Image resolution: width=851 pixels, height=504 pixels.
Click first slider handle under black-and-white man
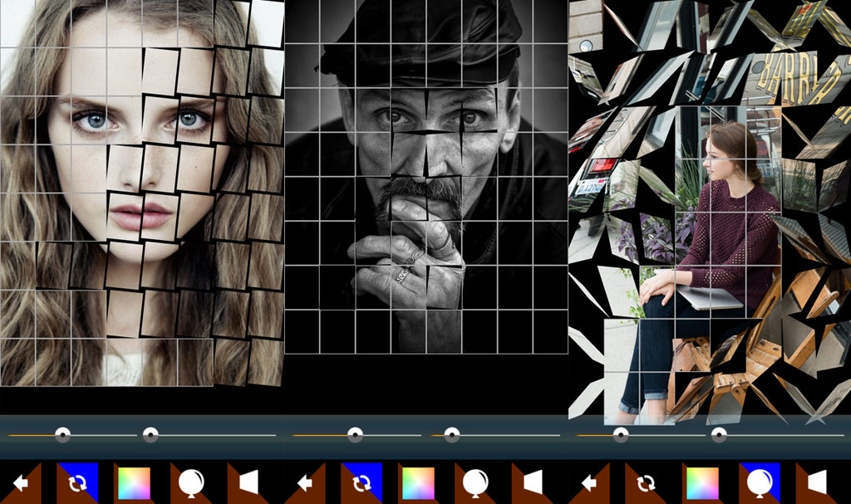pos(355,434)
